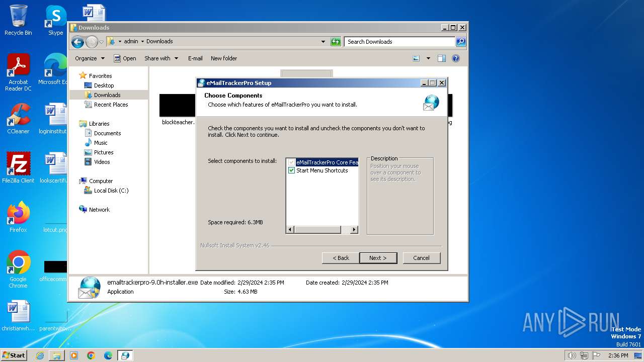Click the Change your view icon
This screenshot has width=644, height=362.
[416, 58]
